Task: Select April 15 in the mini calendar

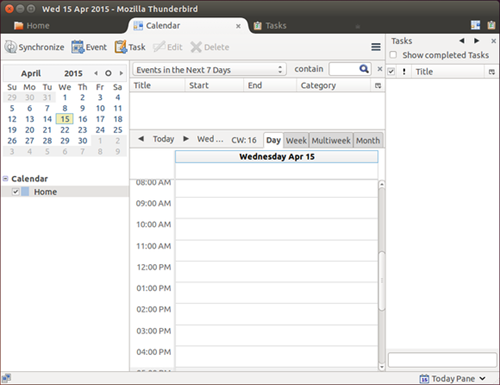Action: click(x=65, y=119)
